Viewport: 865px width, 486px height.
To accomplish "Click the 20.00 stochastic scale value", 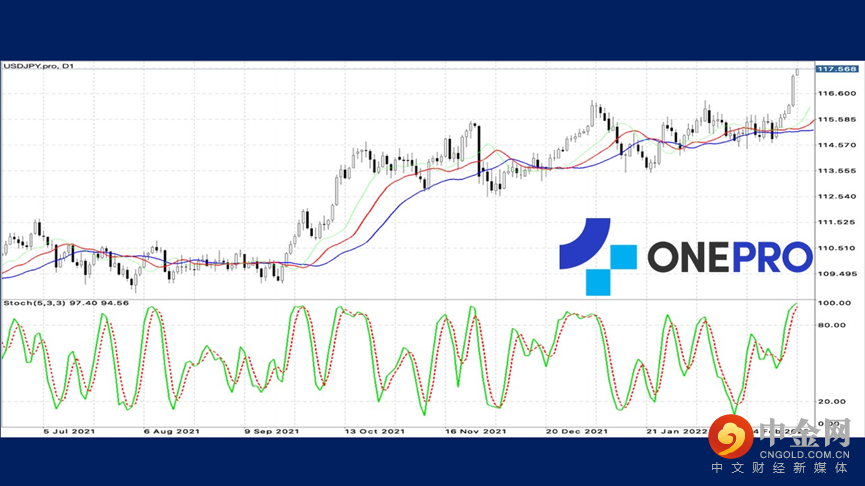I will click(832, 401).
